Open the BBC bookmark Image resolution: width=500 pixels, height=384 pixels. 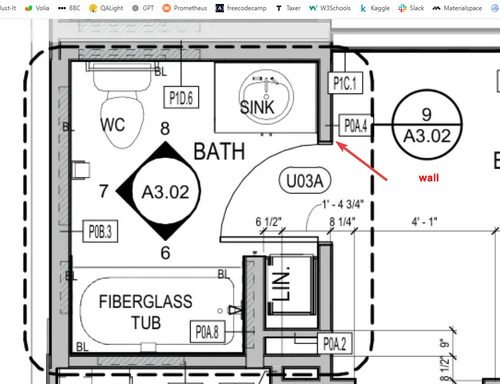pos(69,8)
